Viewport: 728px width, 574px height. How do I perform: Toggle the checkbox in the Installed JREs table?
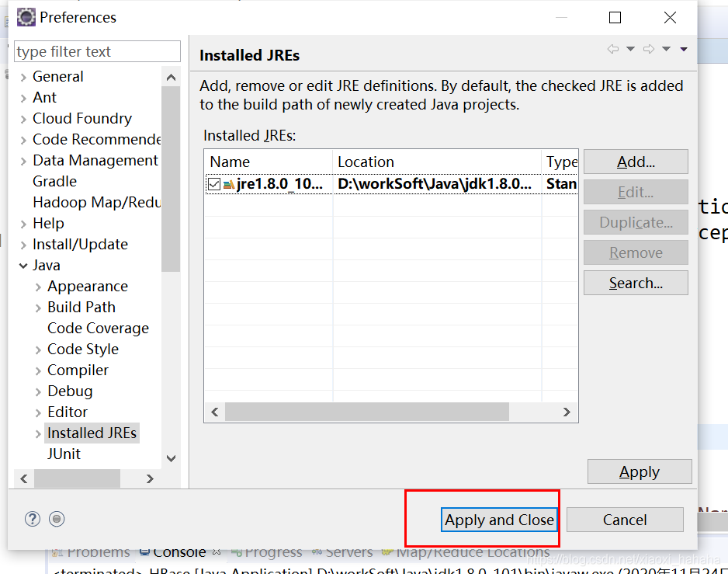coord(215,183)
